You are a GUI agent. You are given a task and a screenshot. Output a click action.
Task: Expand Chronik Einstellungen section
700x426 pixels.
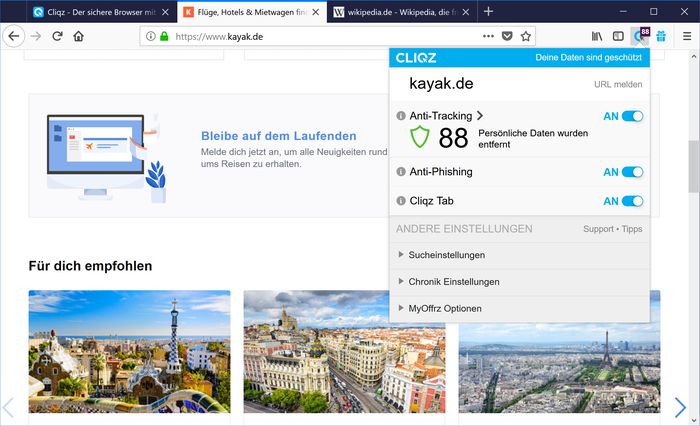453,282
